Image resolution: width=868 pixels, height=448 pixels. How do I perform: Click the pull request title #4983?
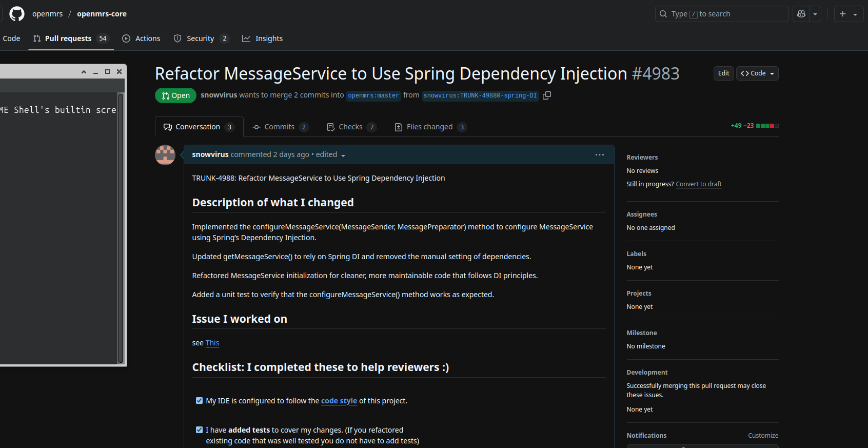(417, 73)
